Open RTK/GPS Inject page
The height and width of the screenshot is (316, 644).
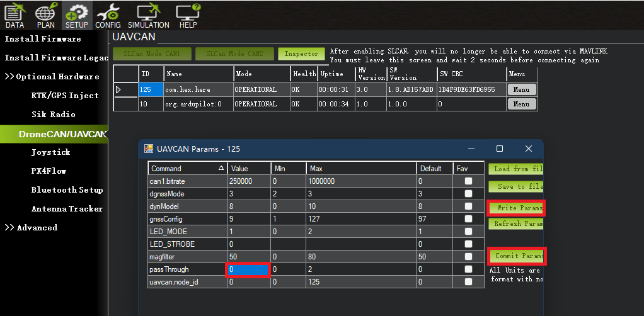[x=65, y=96]
